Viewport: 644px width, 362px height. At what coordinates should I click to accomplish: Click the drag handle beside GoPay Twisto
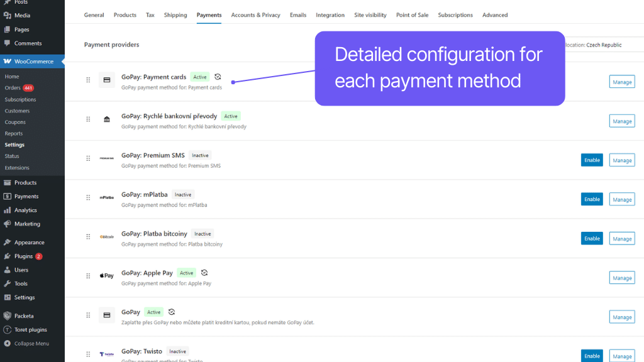point(88,353)
